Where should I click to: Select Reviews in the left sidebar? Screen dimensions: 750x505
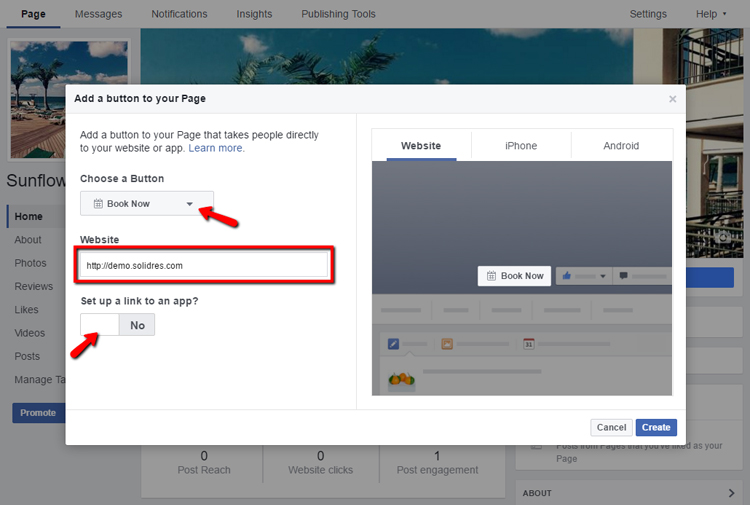click(33, 286)
